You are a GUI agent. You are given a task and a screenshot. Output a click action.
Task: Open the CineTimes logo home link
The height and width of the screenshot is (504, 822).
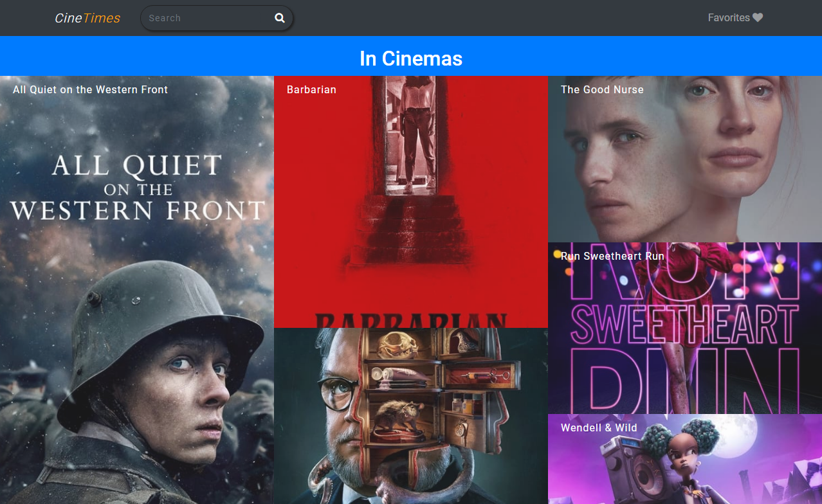87,18
